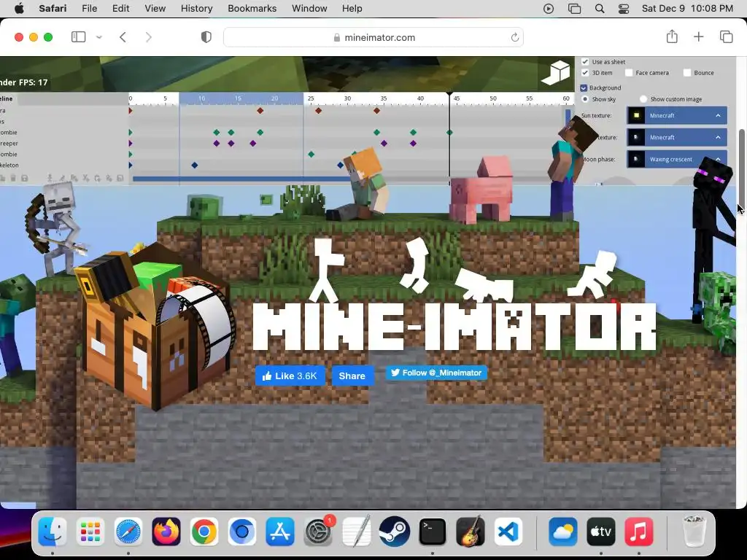Viewport: 747px width, 560px height.
Task: Go back to the previous page
Action: pyautogui.click(x=123, y=37)
